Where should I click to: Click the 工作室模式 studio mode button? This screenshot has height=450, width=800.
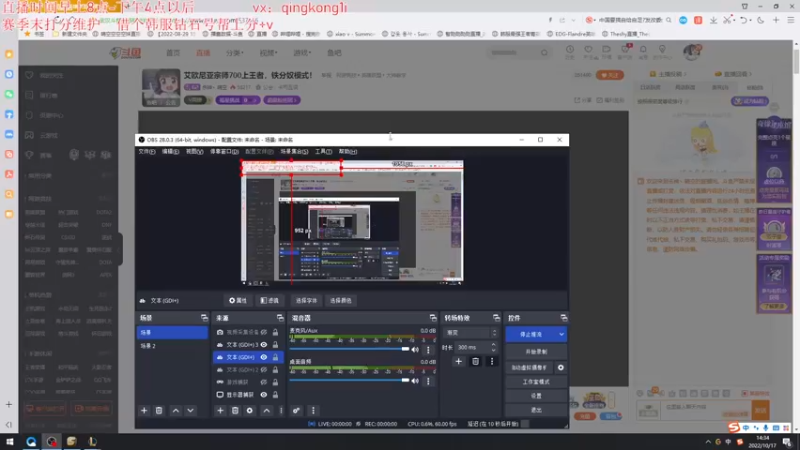pos(536,382)
